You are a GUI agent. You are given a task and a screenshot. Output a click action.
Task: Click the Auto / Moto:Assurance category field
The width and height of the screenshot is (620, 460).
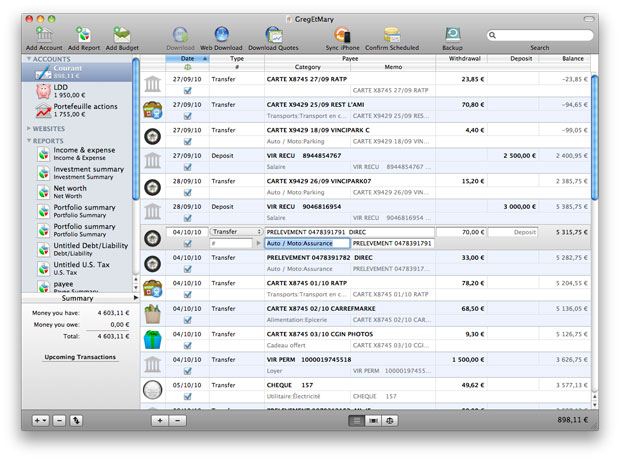307,243
